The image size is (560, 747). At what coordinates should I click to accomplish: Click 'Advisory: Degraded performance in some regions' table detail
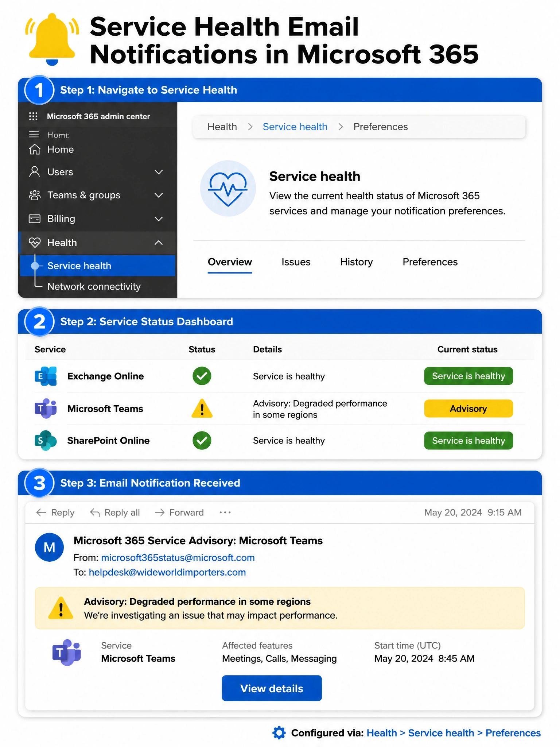tap(320, 409)
